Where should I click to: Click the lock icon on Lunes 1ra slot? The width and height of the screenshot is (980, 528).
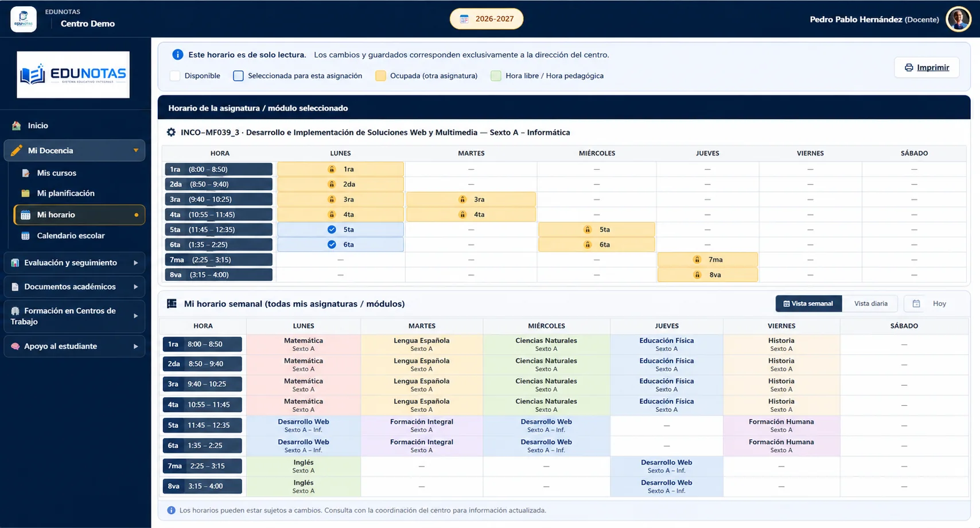pos(332,169)
